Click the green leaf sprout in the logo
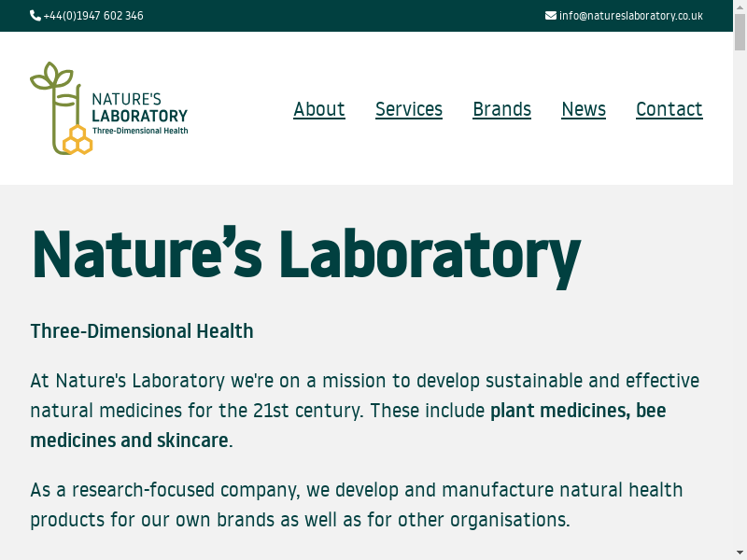Screen dimensions: 747x560 [51, 78]
